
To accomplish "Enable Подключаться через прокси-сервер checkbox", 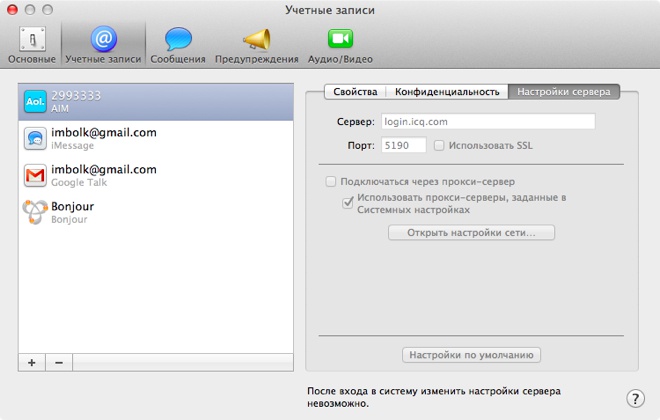I will click(331, 181).
